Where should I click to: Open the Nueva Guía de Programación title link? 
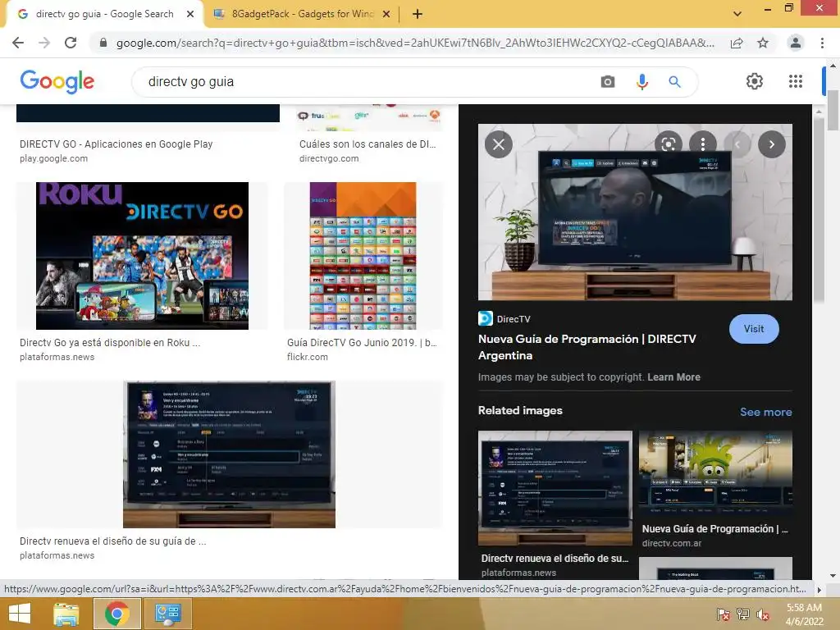coord(587,347)
